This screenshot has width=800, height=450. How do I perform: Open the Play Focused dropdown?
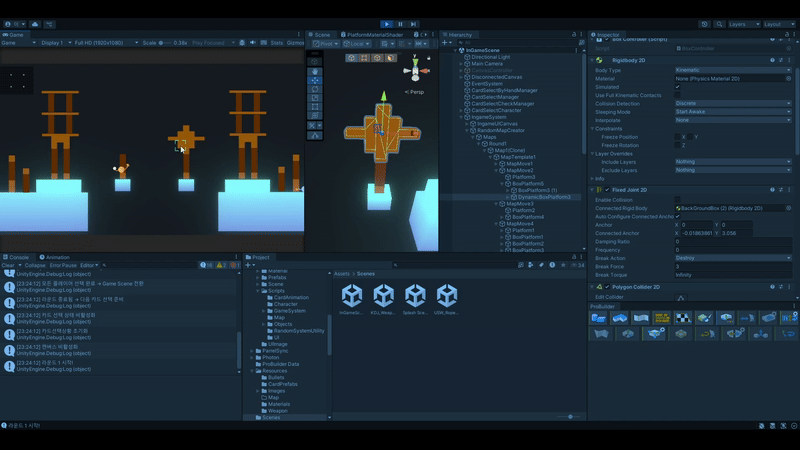click(x=213, y=43)
